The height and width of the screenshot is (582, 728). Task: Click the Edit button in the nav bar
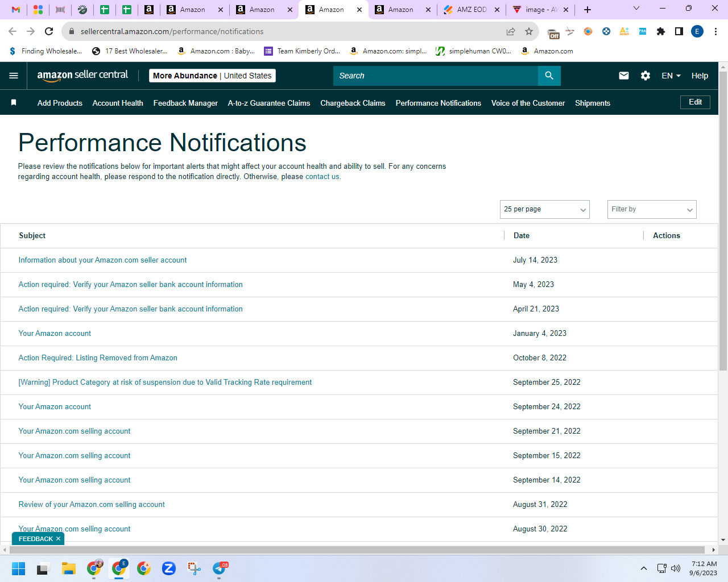coord(695,102)
